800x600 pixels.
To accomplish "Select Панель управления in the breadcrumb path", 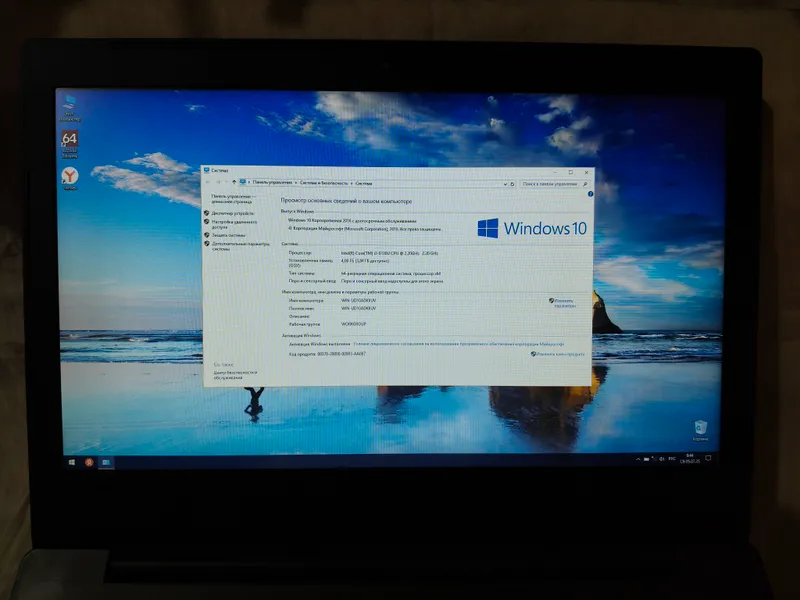I will [272, 182].
